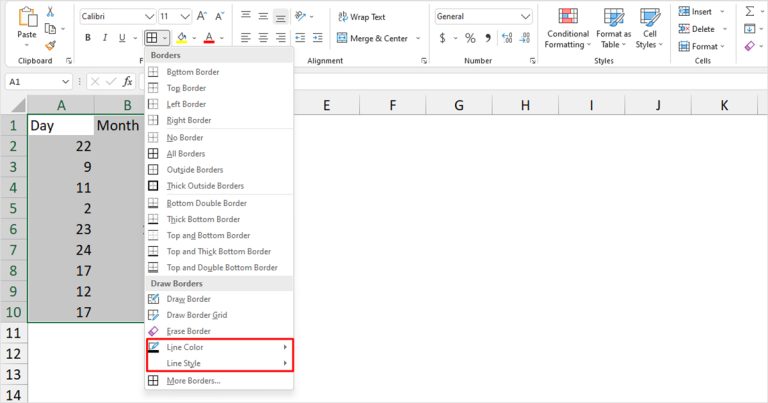This screenshot has height=403, width=768.
Task: Click the bottom align icon
Action: click(281, 17)
